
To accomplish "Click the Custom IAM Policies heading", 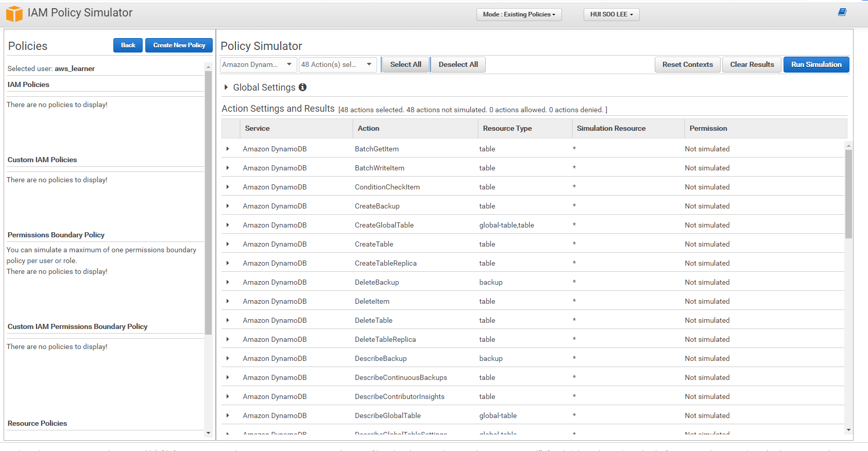I will (42, 160).
